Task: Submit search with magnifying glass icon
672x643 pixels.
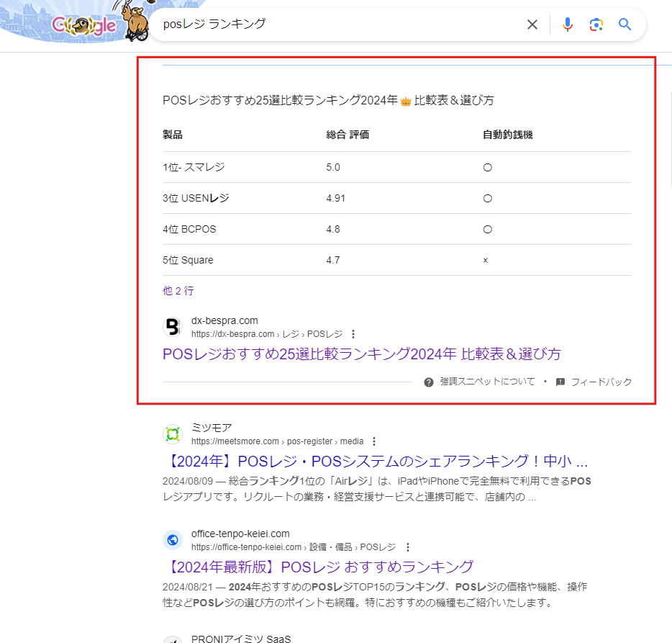Action: (625, 24)
